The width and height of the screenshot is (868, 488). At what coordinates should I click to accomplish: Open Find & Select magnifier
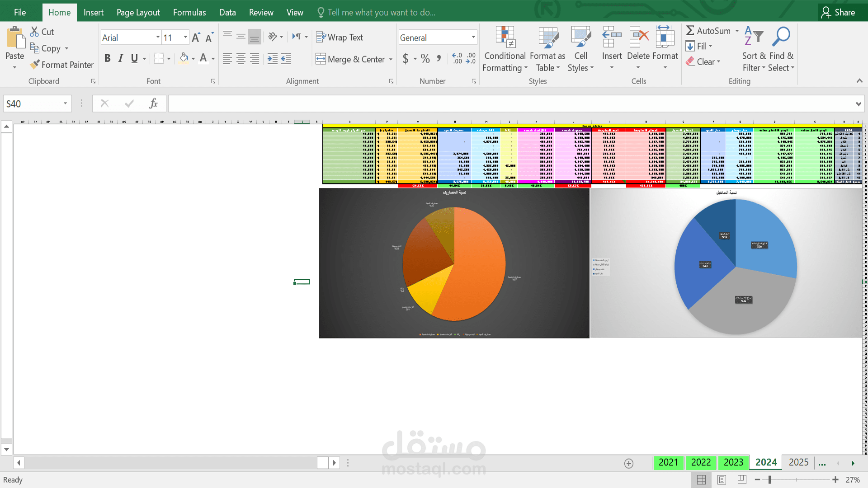[x=781, y=36]
